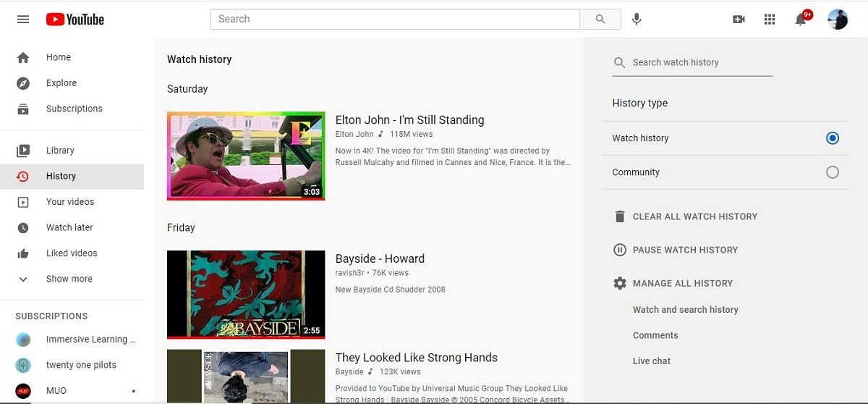Open They Looked Like Strong Hands title

(x=417, y=358)
